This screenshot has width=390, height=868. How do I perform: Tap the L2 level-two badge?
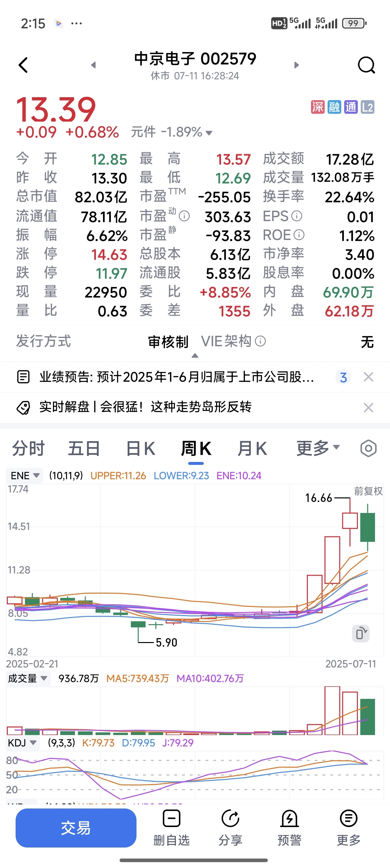(368, 107)
